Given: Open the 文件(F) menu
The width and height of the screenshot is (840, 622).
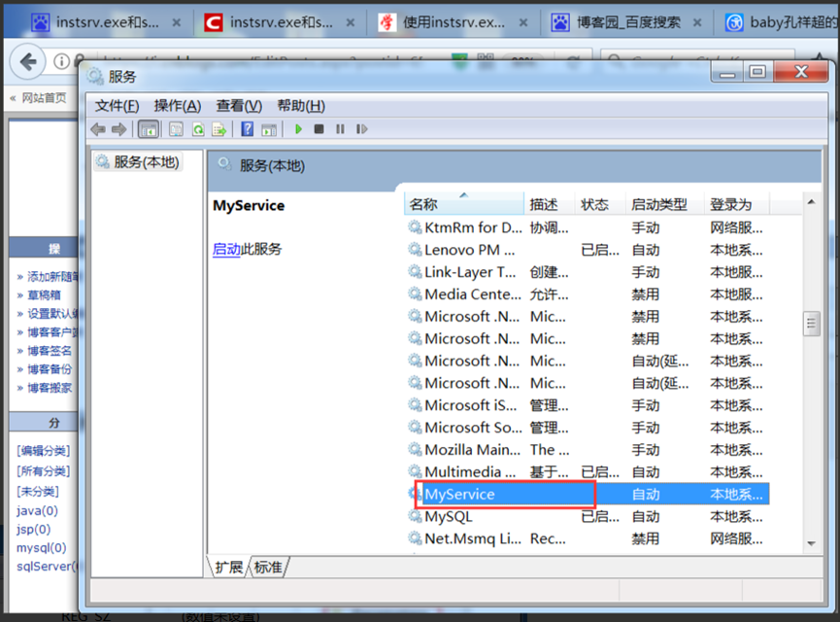Looking at the screenshot, I should (117, 106).
